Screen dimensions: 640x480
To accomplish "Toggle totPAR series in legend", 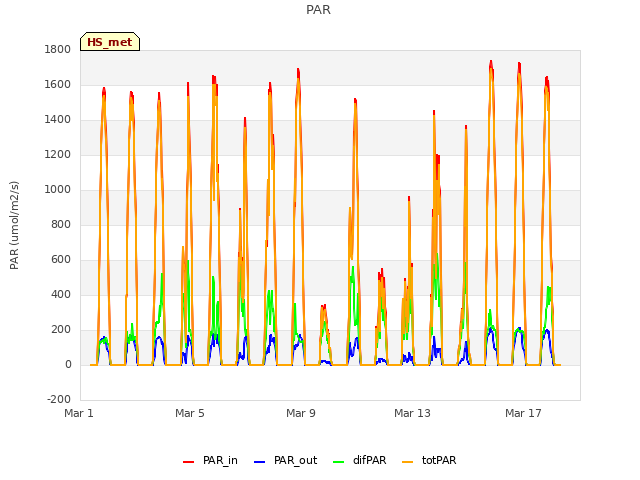I will tap(429, 460).
